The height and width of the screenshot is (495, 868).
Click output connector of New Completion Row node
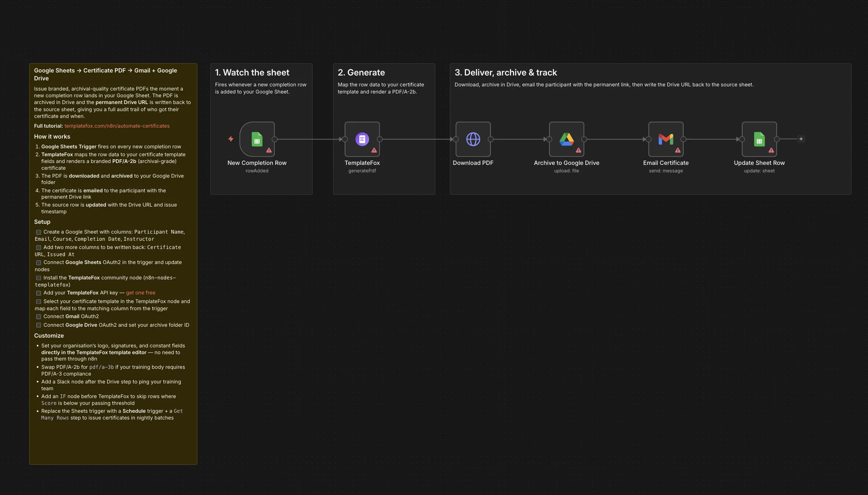point(275,139)
